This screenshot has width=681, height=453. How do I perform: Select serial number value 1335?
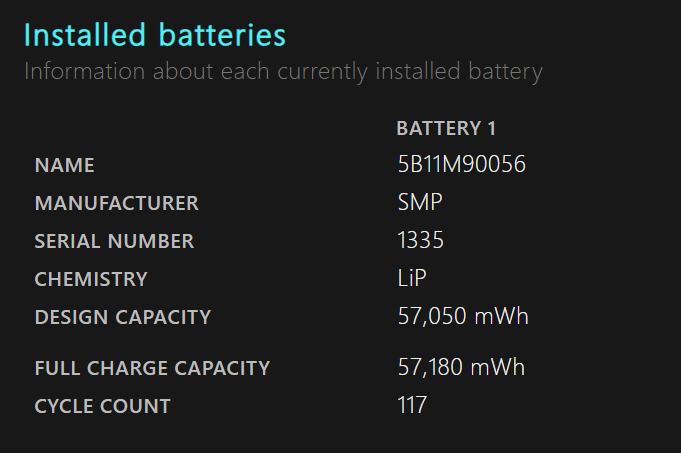coord(420,240)
